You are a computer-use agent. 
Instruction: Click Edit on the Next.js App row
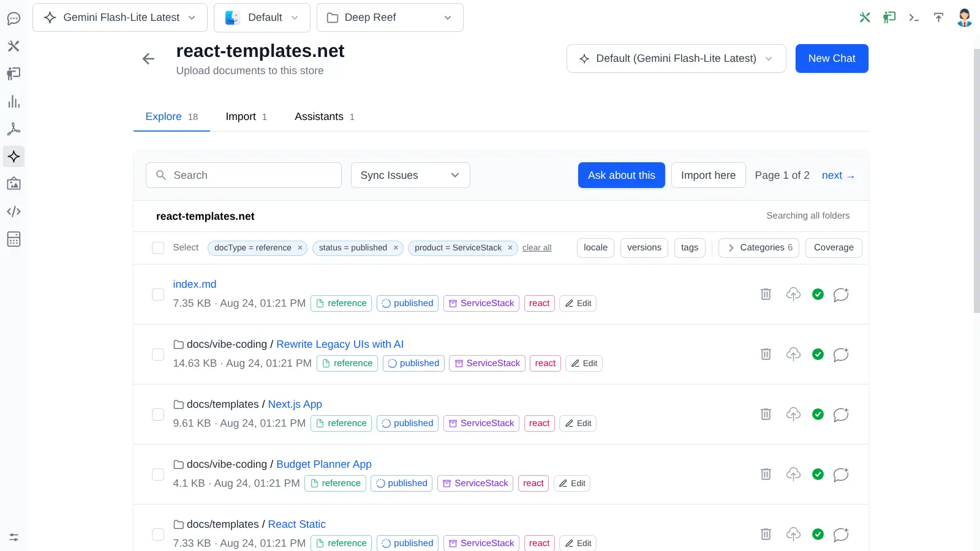click(578, 423)
